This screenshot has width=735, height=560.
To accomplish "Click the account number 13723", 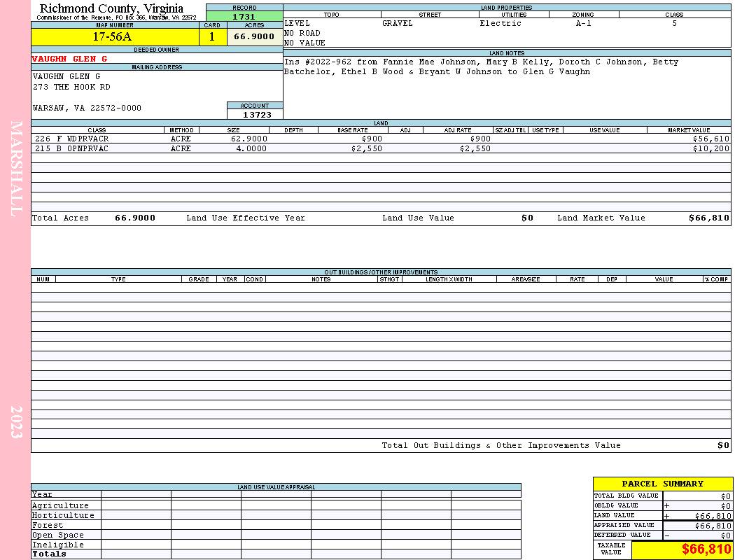I will [x=257, y=115].
